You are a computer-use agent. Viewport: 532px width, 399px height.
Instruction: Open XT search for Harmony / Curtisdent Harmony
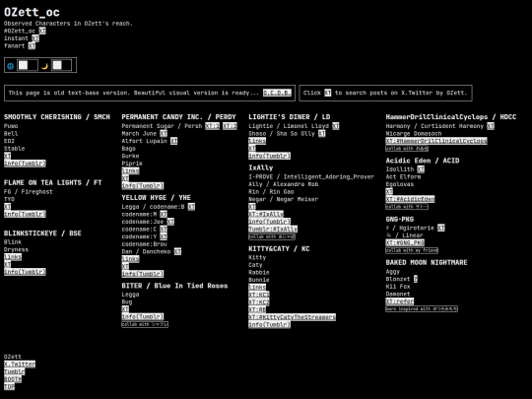point(491,126)
